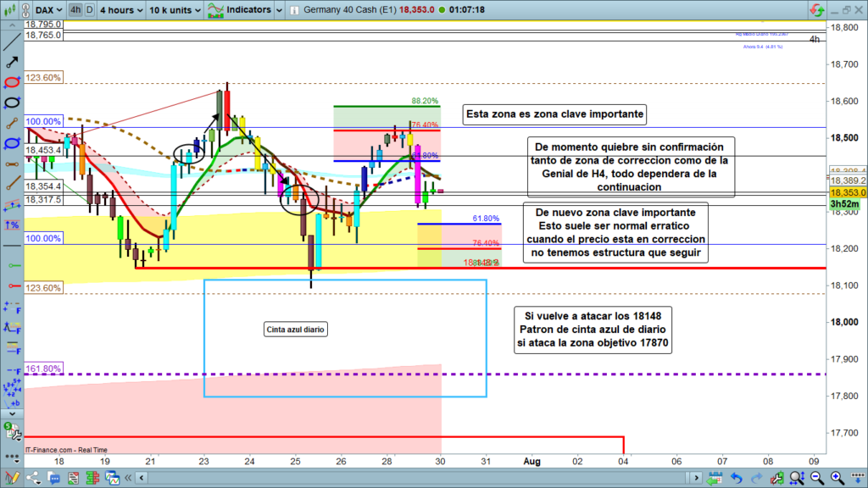This screenshot has width=868, height=488.
Task: Select the arrow drawing tool
Action: click(x=13, y=63)
